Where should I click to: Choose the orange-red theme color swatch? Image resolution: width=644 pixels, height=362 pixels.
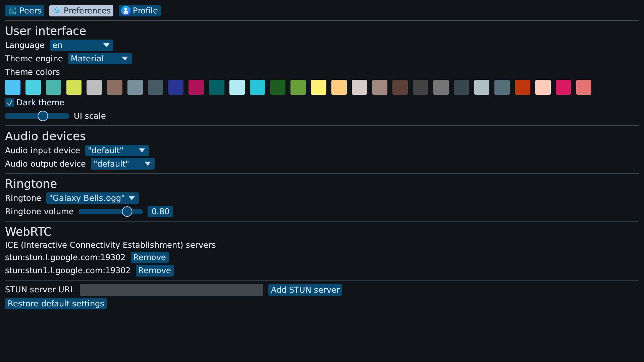coord(522,87)
